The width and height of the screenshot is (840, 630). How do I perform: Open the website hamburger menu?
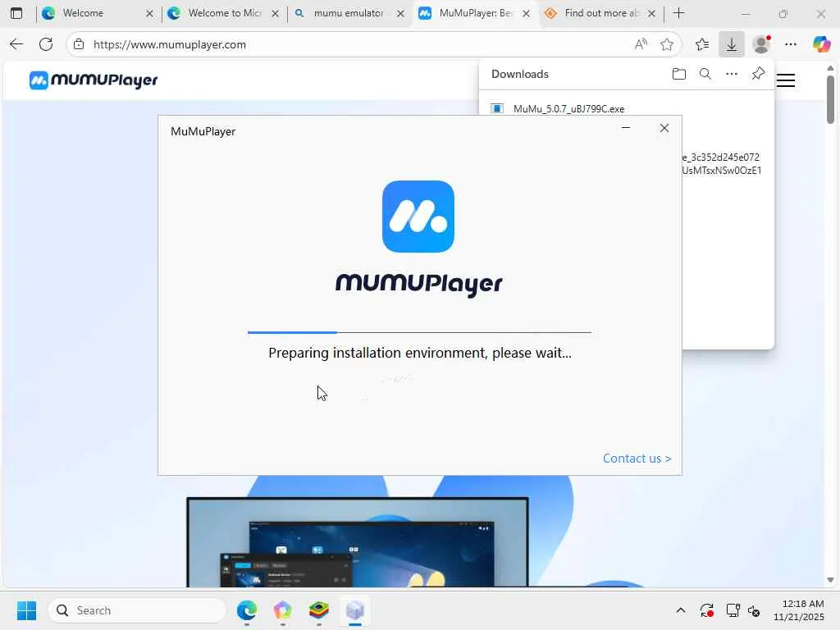[x=785, y=80]
